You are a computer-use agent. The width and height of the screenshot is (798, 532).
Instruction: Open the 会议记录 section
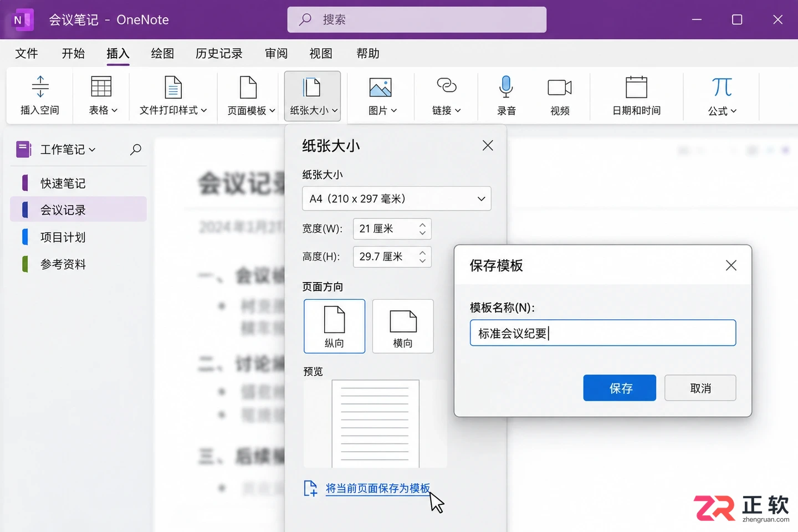click(79, 209)
